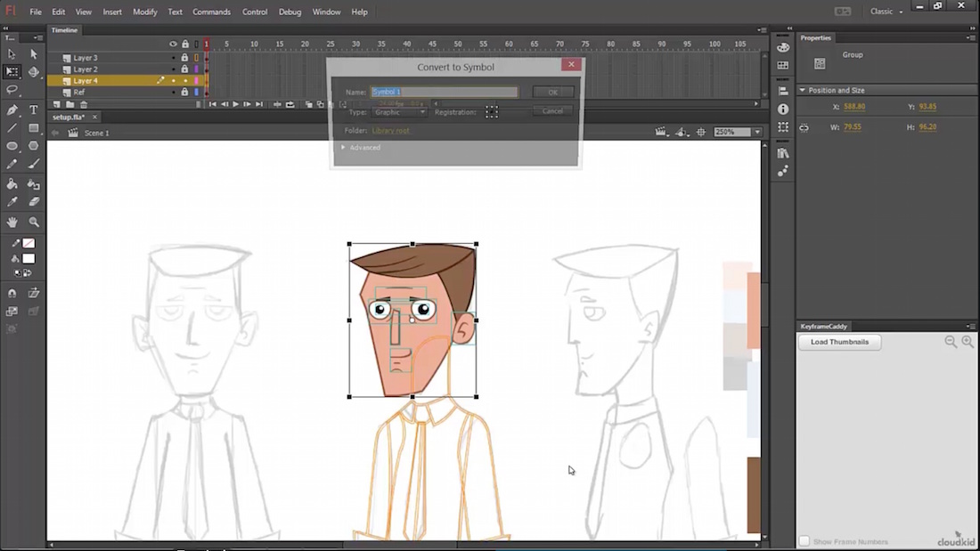Open the Modify menu
The image size is (980, 551).
[x=145, y=12]
